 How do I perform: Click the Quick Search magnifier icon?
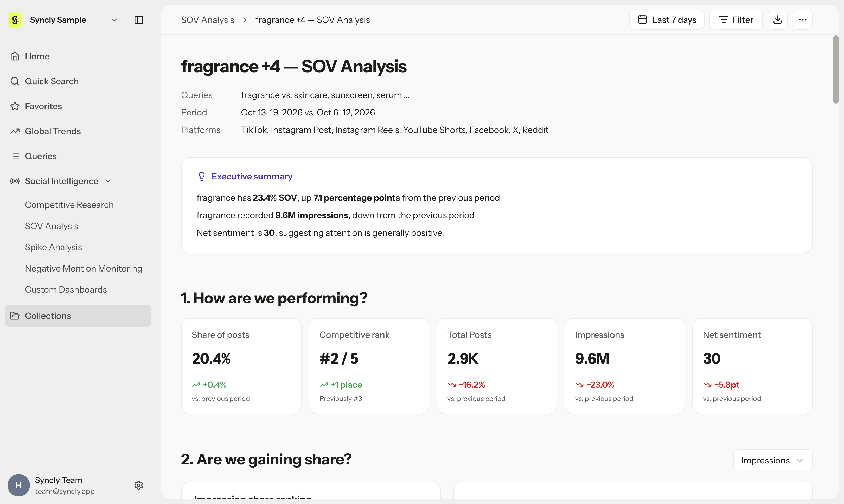[x=15, y=81]
